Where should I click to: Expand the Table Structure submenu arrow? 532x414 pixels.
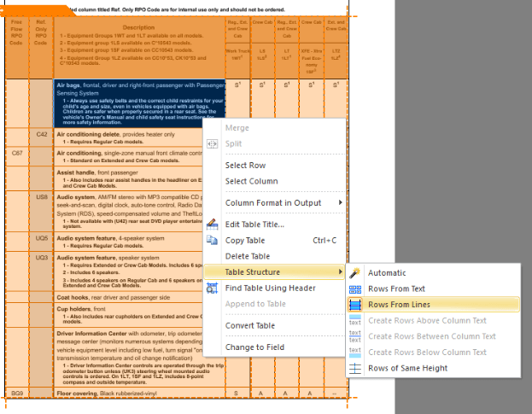tap(340, 272)
